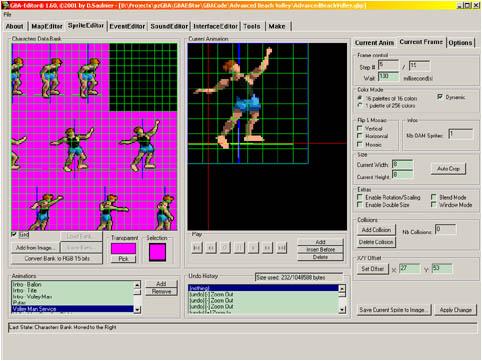482x361 pixels.
Task: Click the Add from Image button
Action: (35, 248)
